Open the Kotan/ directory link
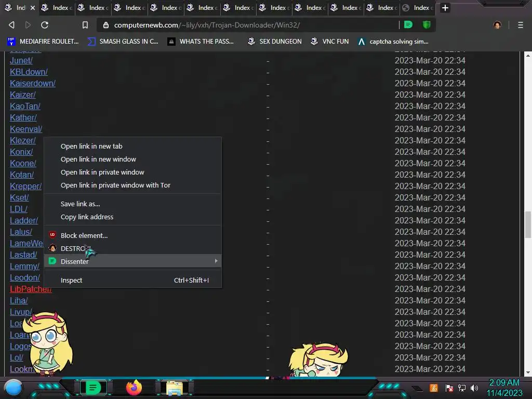 click(x=22, y=175)
